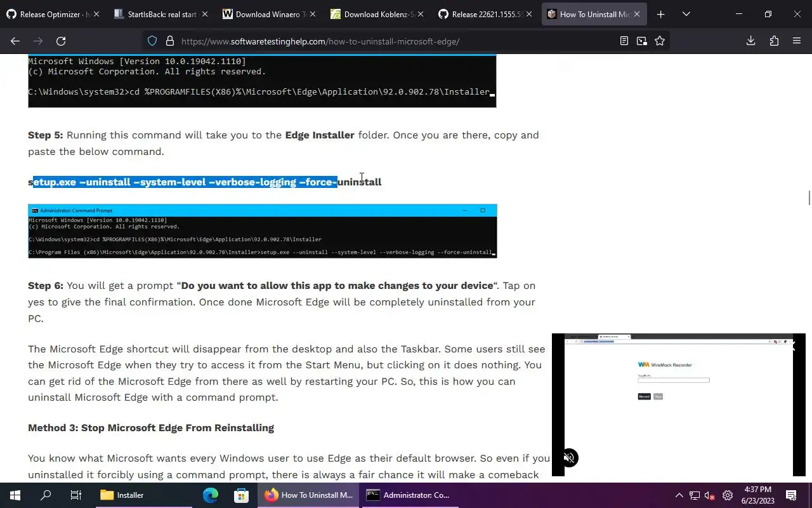Screen dimensions: 812x508
Task: Click the setup.exe uninstall command text
Action: pyautogui.click(x=204, y=182)
